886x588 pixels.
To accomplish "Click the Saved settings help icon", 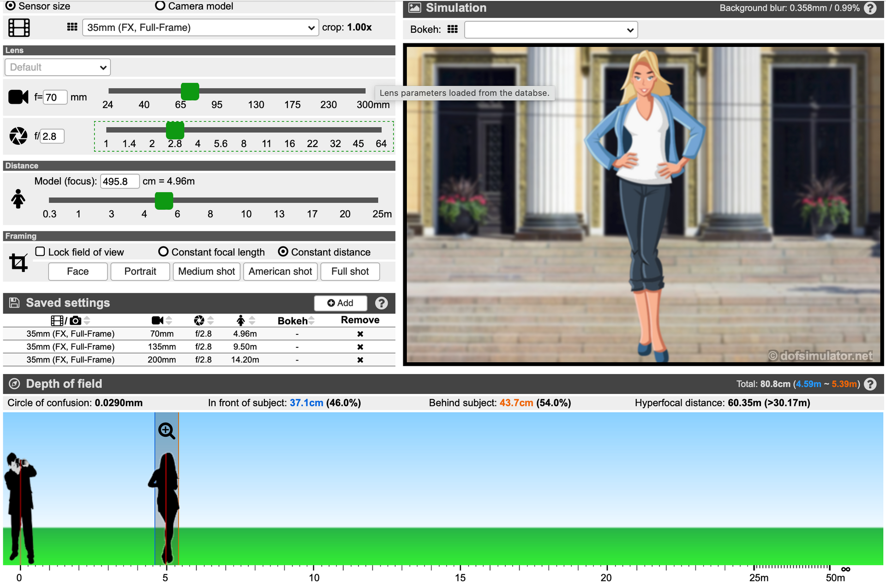I will (381, 303).
